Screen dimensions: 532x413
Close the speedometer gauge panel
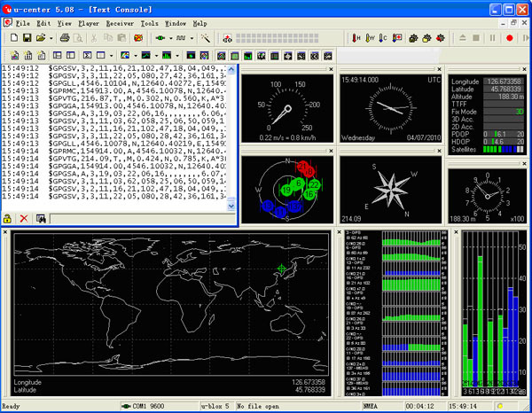click(331, 69)
